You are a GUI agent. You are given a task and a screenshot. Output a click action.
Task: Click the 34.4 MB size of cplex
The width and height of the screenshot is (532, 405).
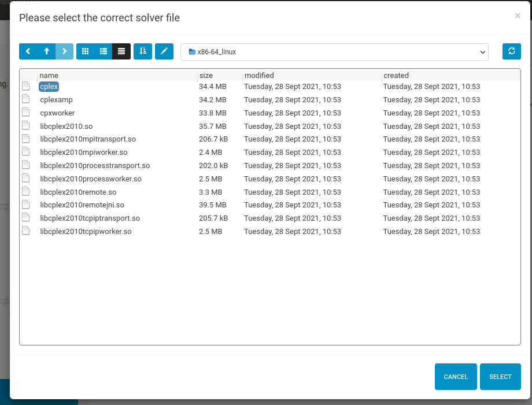(x=213, y=87)
